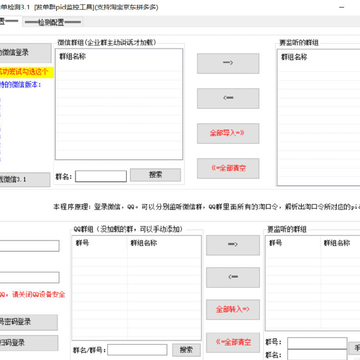Viewport: 360px width, 360px height.
Task: Focus the 群号 input at bottom right
Action: coord(317,343)
